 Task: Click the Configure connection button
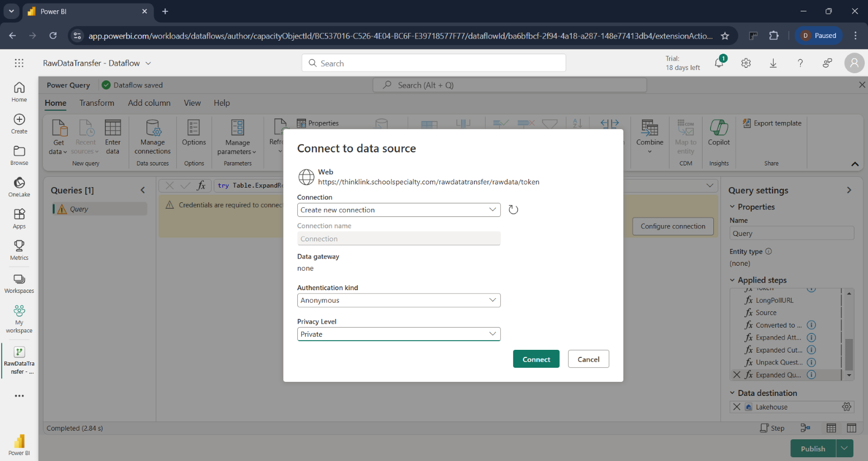[x=673, y=226]
